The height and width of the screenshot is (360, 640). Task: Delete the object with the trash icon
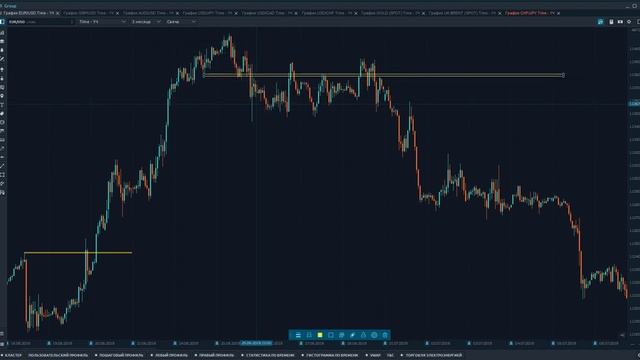(385, 335)
